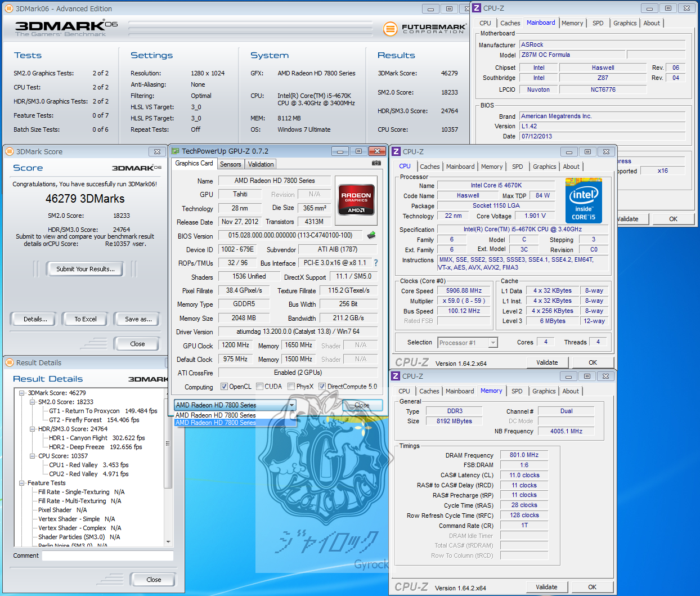Open the Caches tab in CPU-Z CPU window
Viewport: 700px width, 596px height.
tap(430, 167)
